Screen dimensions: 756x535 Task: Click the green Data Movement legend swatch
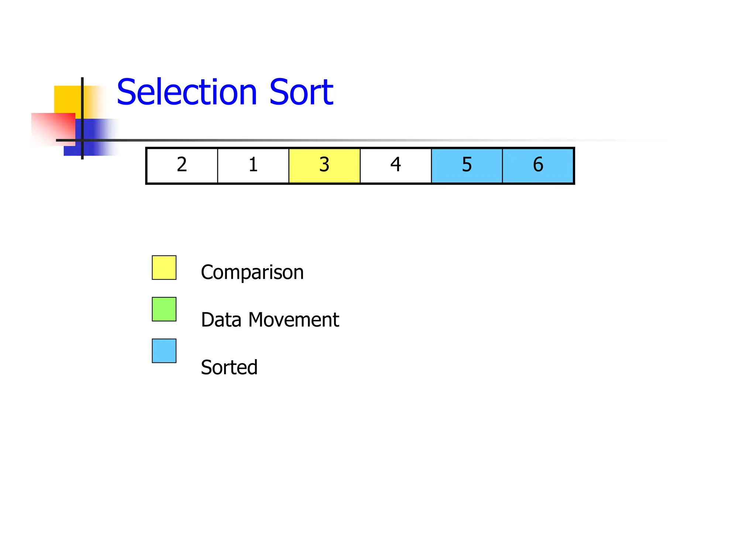164,309
